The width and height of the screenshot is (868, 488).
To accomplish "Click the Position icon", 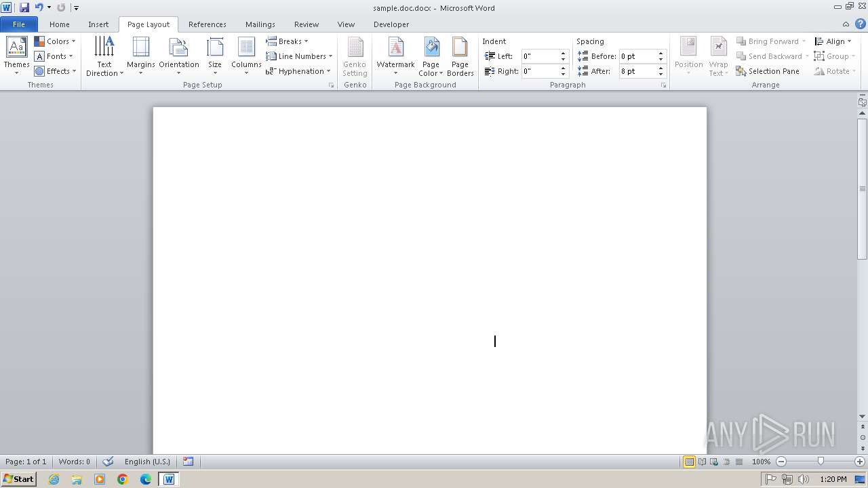I will click(688, 56).
